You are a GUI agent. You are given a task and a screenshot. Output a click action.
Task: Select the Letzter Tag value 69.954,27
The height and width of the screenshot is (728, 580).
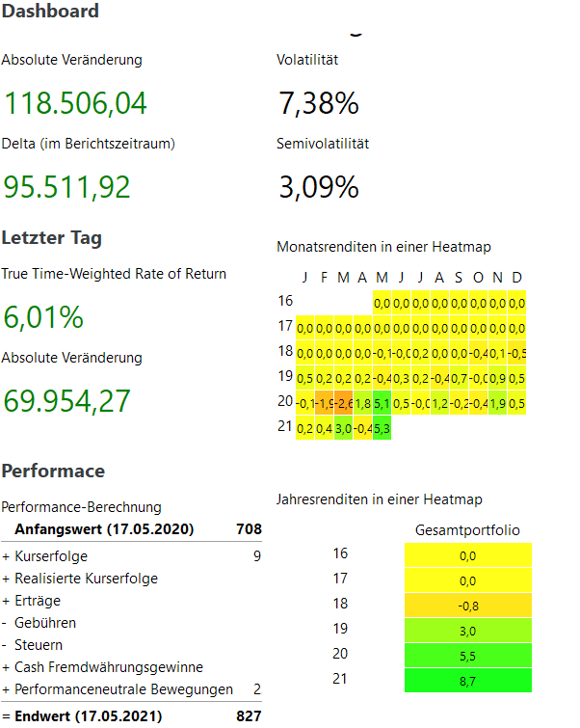[66, 400]
